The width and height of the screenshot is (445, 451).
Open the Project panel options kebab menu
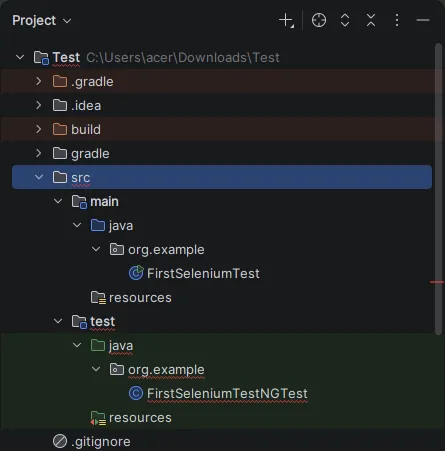[397, 20]
